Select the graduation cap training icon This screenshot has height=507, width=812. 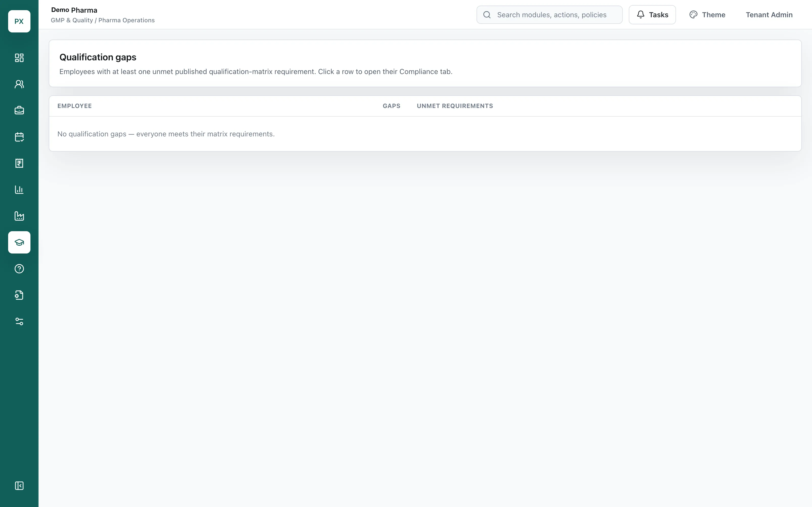pyautogui.click(x=19, y=242)
